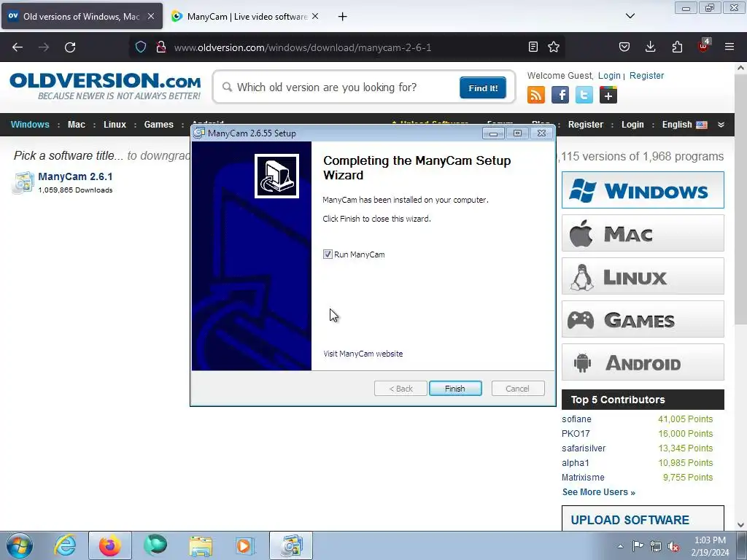Click See More Users link
The width and height of the screenshot is (747, 560).
(x=599, y=492)
